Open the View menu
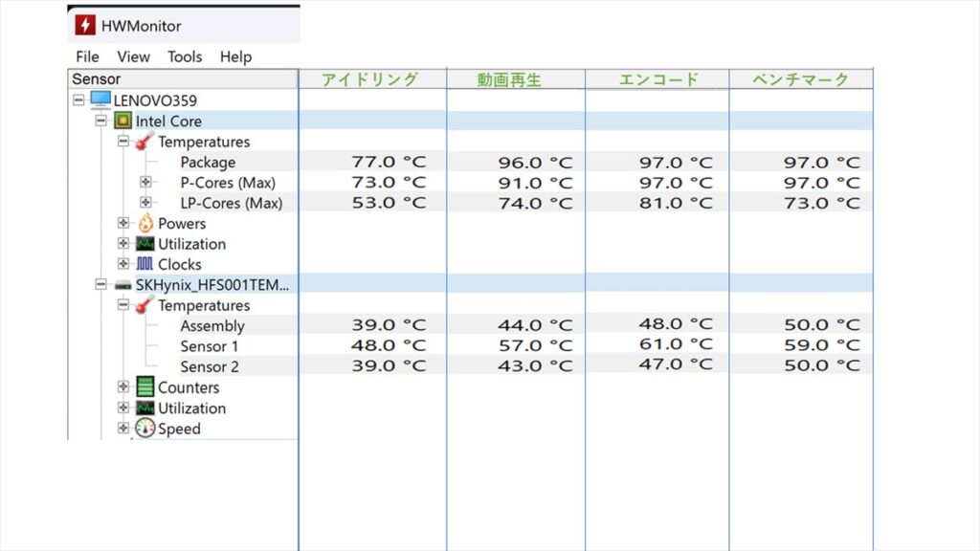The width and height of the screenshot is (980, 551). [x=133, y=56]
